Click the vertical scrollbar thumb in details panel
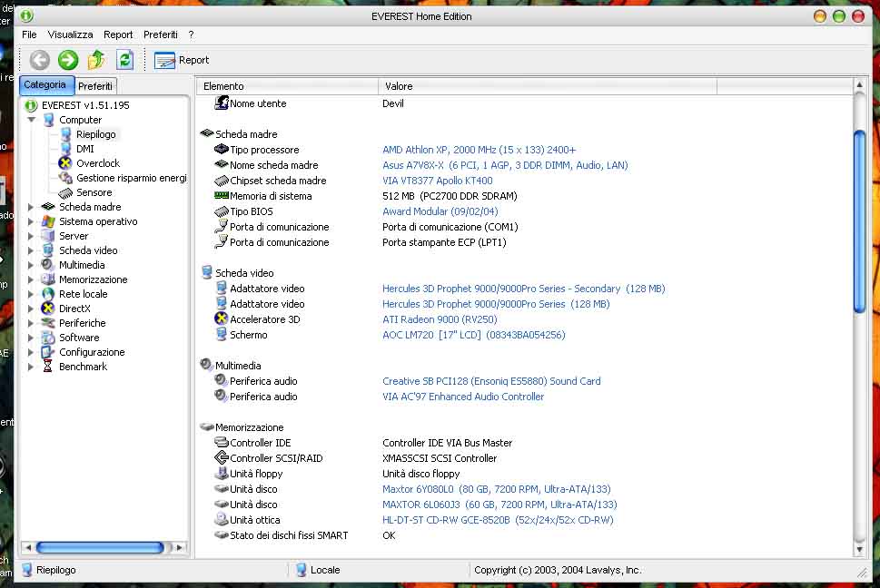Image resolution: width=880 pixels, height=588 pixels. (x=859, y=220)
